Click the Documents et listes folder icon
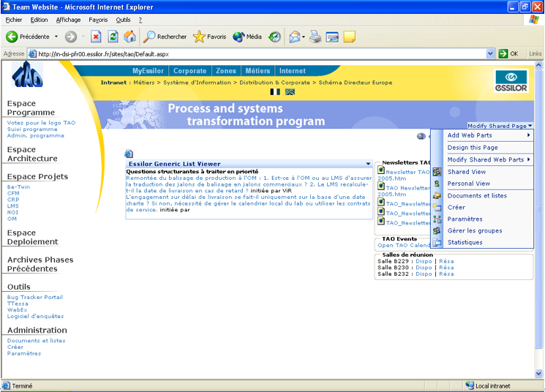This screenshot has width=545, height=392. coord(437,196)
